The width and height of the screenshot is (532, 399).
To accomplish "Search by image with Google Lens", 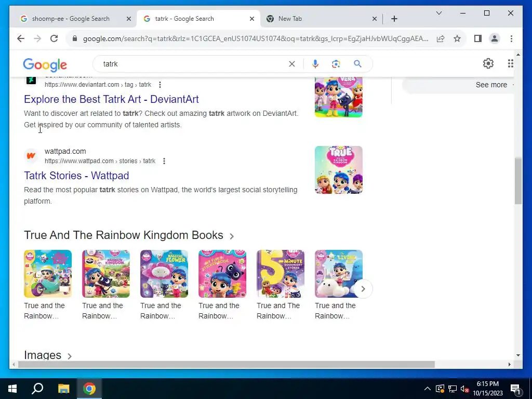I will click(x=336, y=64).
